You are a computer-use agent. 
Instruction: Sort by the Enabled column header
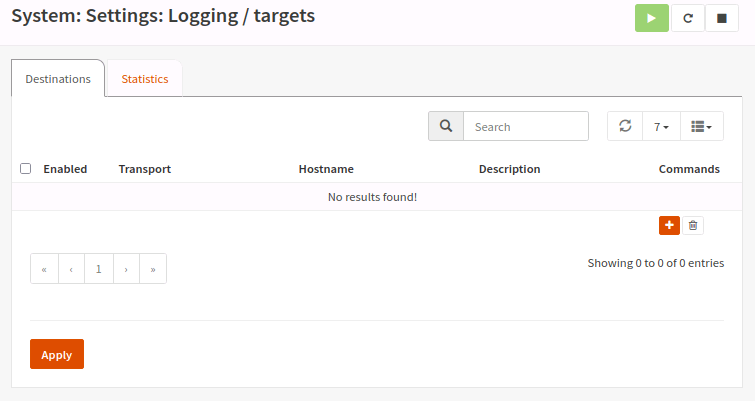[65, 169]
